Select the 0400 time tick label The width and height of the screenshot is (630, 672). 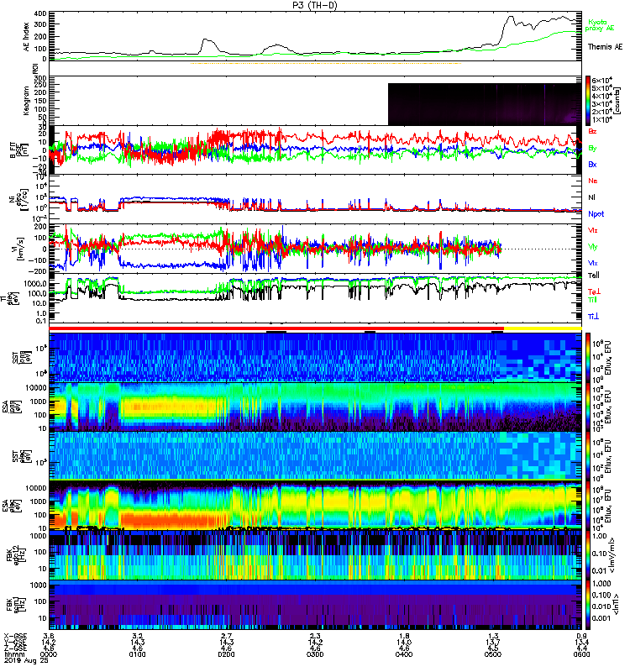tap(404, 654)
